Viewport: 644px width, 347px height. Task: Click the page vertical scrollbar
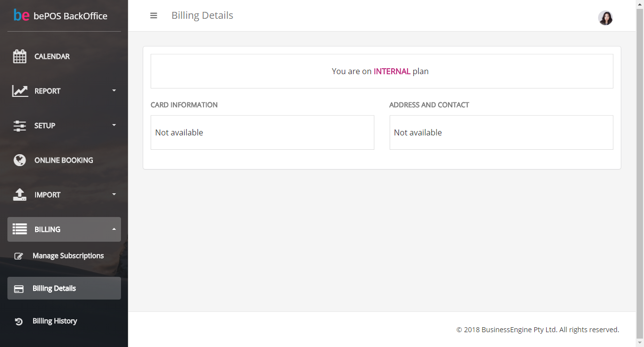click(x=640, y=173)
